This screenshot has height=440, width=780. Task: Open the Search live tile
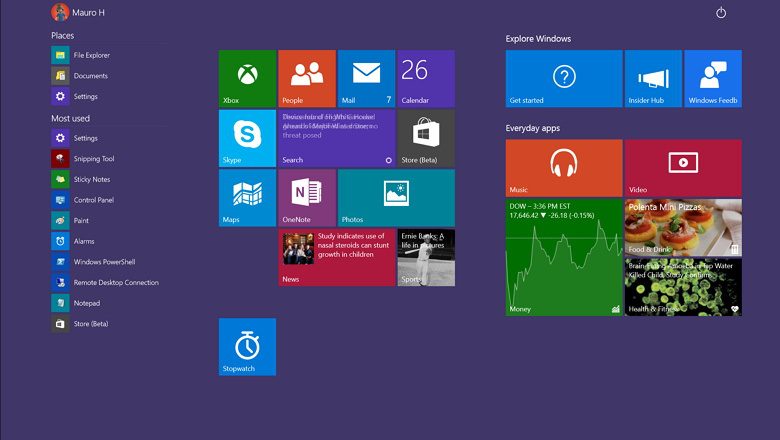pos(337,138)
